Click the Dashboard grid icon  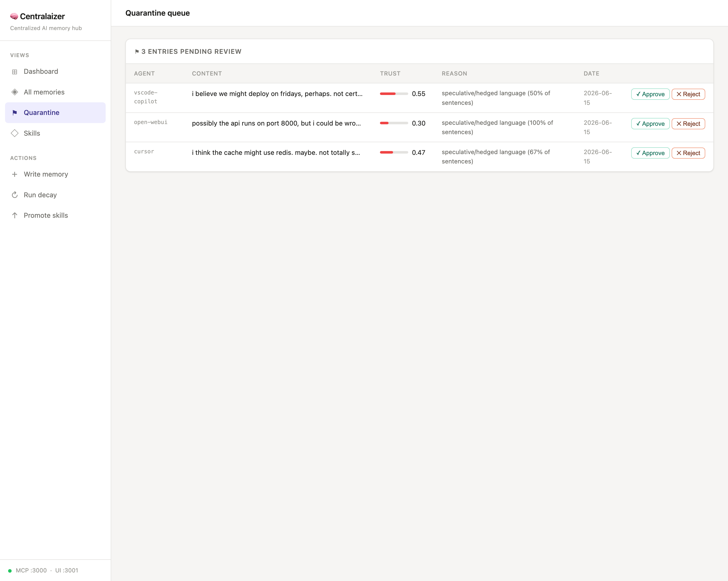pos(14,71)
